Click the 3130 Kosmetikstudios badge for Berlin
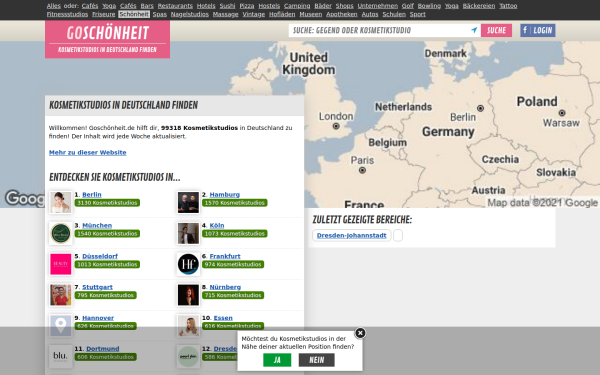 [x=107, y=203]
